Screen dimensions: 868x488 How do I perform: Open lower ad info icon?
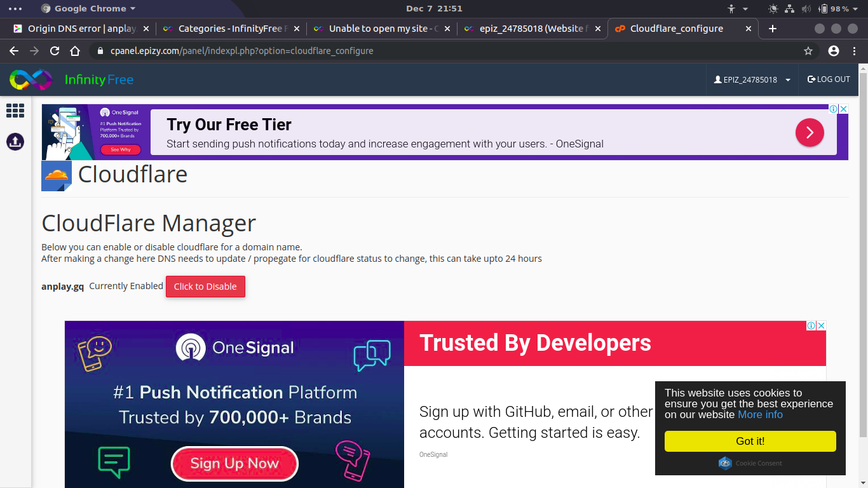[x=811, y=325]
